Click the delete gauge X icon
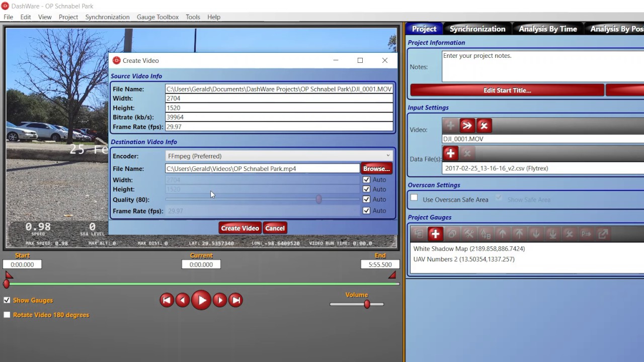The image size is (644, 362). point(569,233)
